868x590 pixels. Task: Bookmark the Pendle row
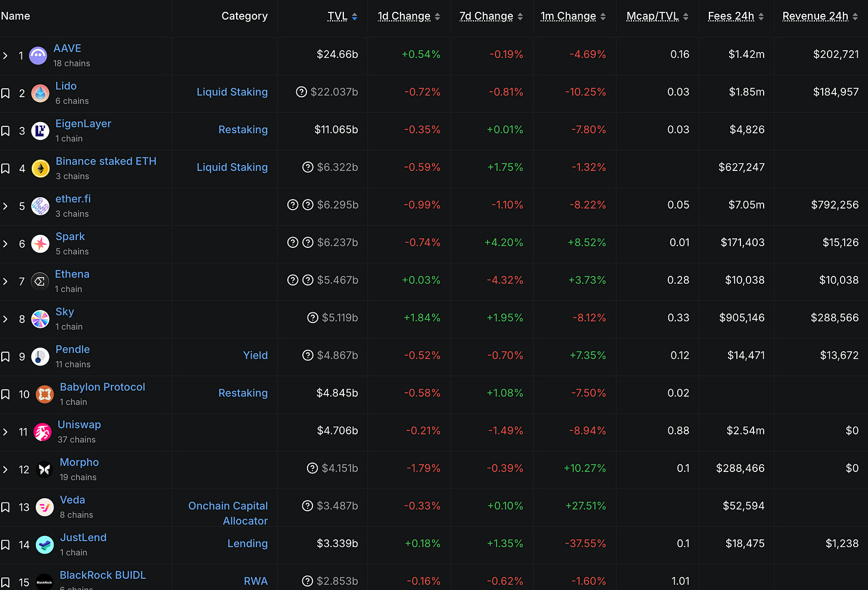tap(5, 357)
